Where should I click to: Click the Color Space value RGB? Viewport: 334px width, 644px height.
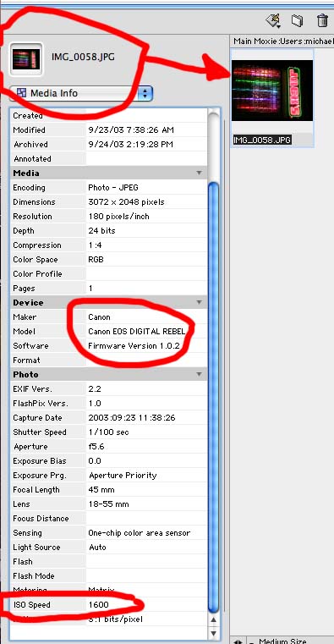[96, 260]
